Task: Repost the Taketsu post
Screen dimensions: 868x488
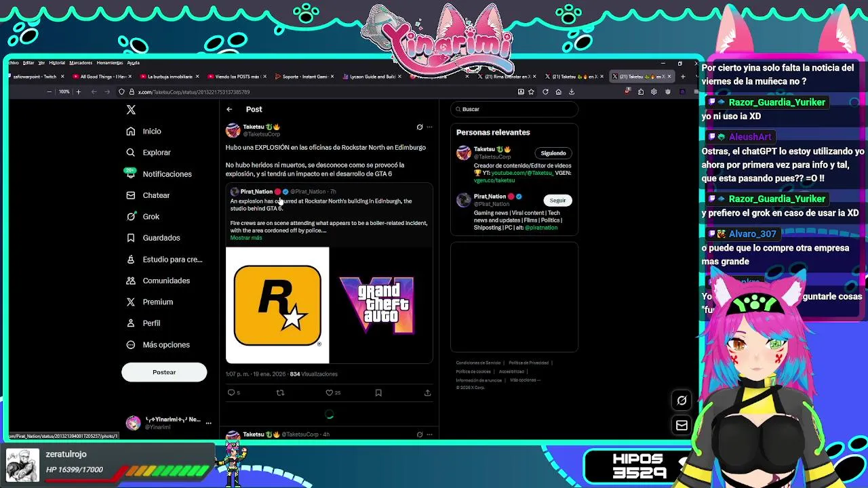Action: [x=280, y=392]
